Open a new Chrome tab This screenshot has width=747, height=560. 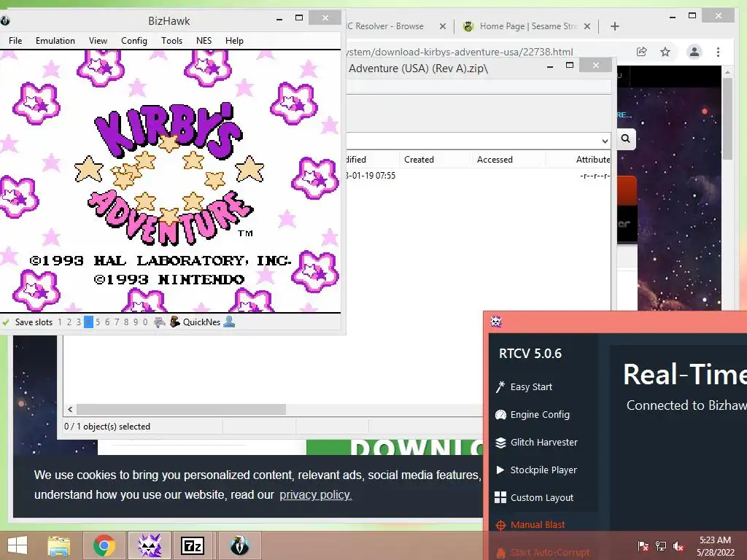[x=614, y=26]
